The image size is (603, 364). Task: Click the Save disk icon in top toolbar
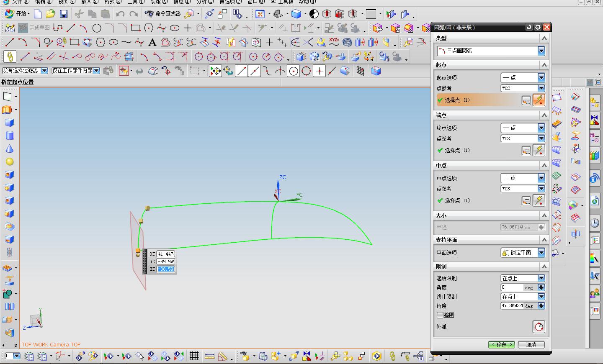click(x=64, y=14)
